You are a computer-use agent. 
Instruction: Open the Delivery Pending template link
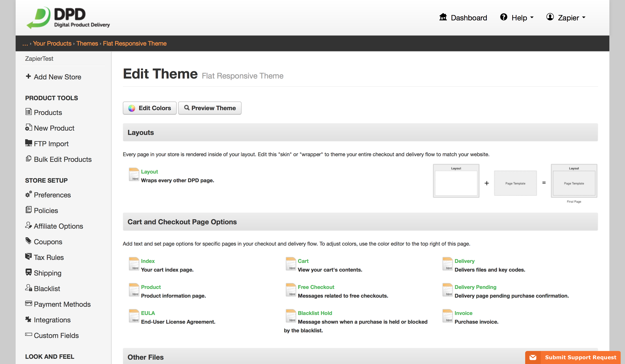click(475, 287)
